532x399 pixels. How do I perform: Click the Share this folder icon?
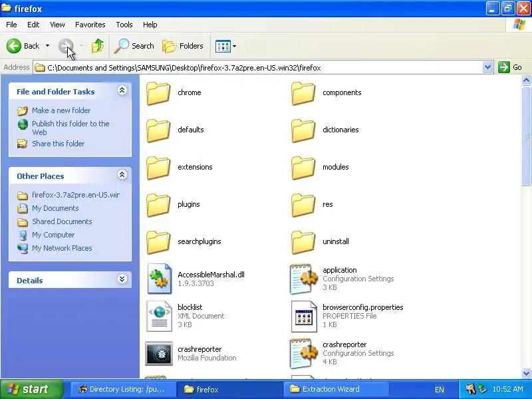[23, 144]
